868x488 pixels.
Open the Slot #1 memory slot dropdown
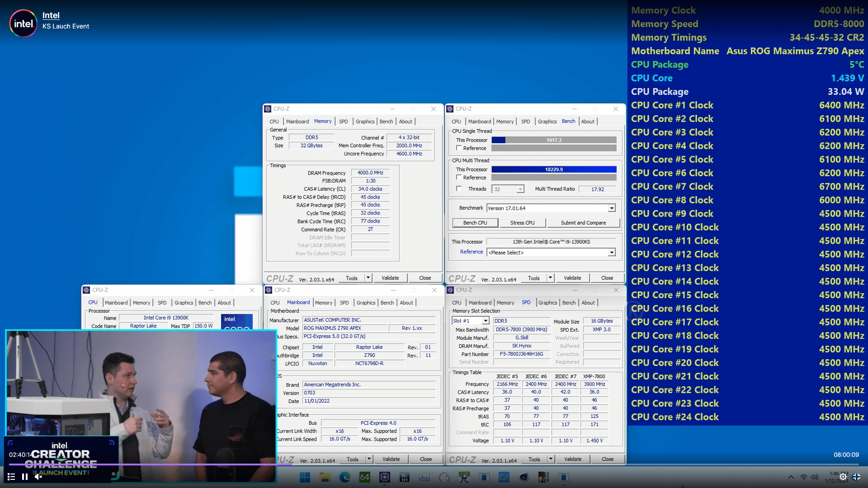click(470, 321)
